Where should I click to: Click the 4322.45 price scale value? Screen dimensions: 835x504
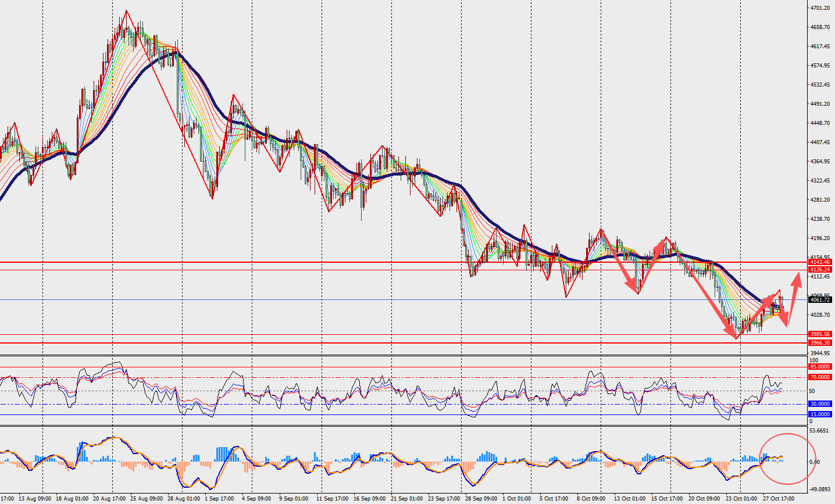click(x=820, y=181)
